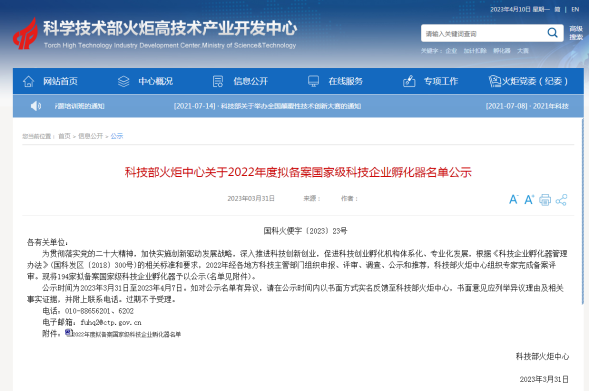Open attachment 2022年度拟备案国家级科技企业孵化器名单
Image resolution: width=590 pixels, height=392 pixels.
[x=126, y=334]
